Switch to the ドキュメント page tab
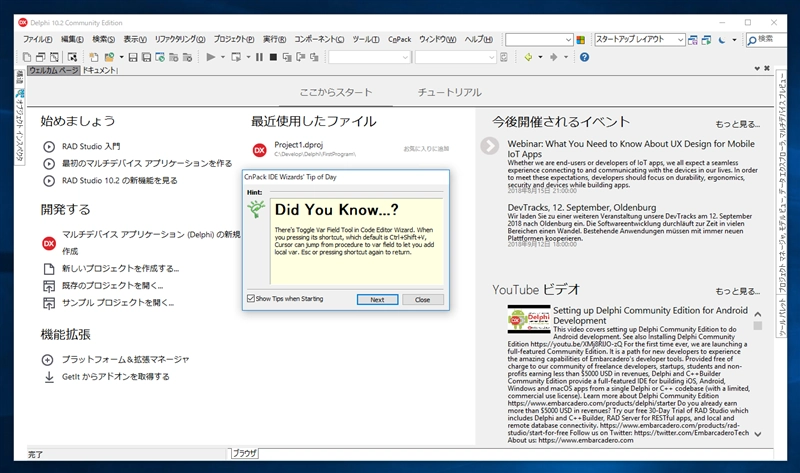The width and height of the screenshot is (800, 473). coord(99,70)
